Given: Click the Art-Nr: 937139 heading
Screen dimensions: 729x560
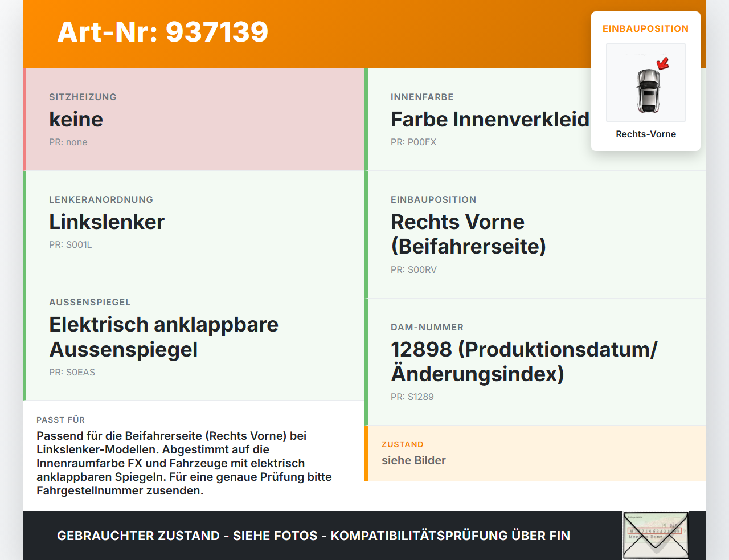Looking at the screenshot, I should pos(163,32).
